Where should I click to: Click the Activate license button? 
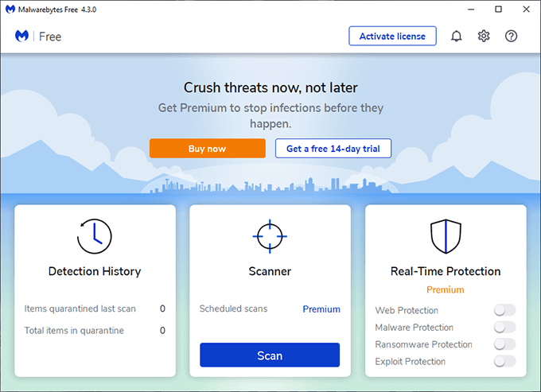pyautogui.click(x=392, y=37)
